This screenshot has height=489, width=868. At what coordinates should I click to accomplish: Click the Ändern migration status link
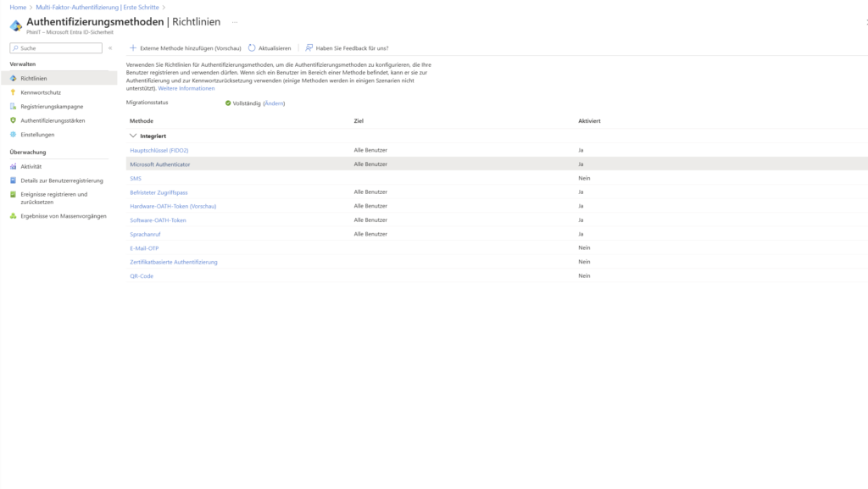[274, 103]
